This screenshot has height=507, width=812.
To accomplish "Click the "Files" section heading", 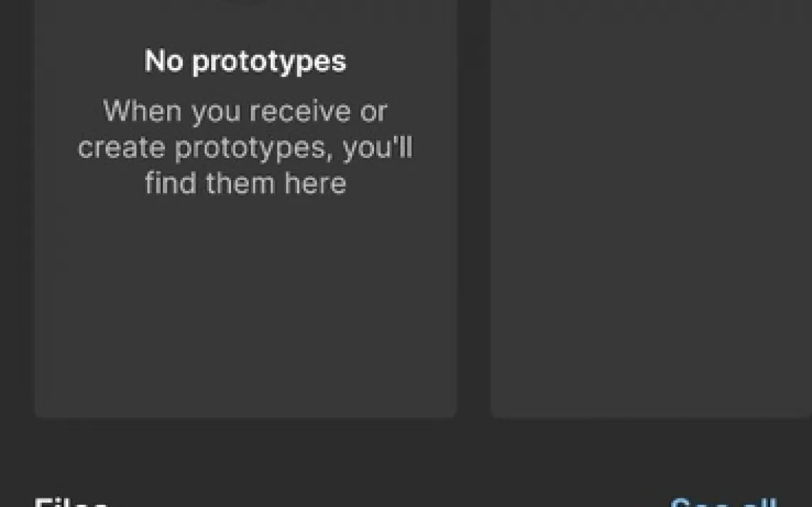I will click(71, 503).
